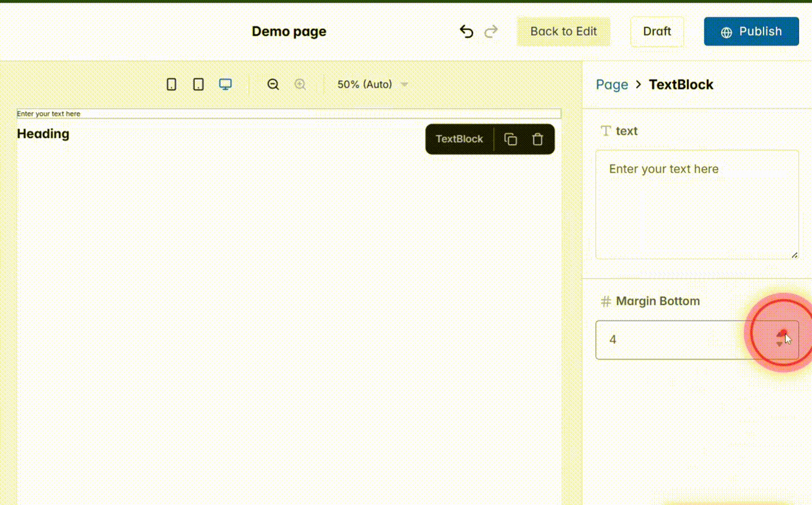This screenshot has height=505, width=812.
Task: Delete the TextBlock using trash icon
Action: 537,139
